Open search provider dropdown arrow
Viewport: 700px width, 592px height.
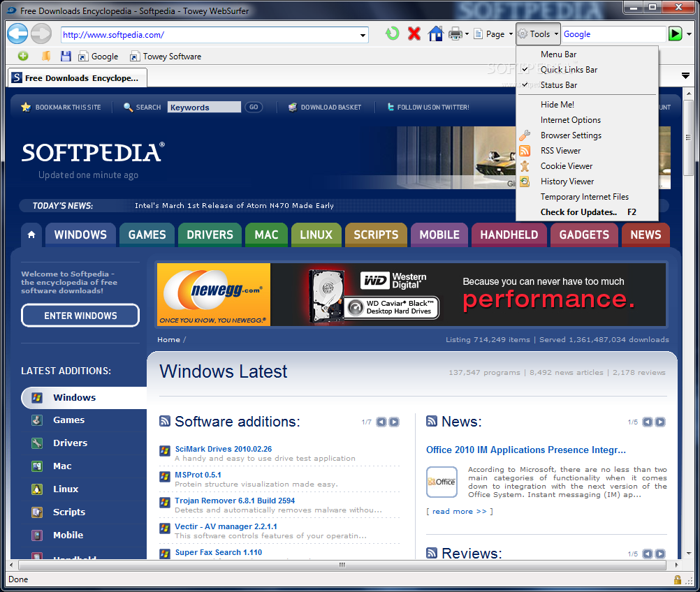coord(690,34)
